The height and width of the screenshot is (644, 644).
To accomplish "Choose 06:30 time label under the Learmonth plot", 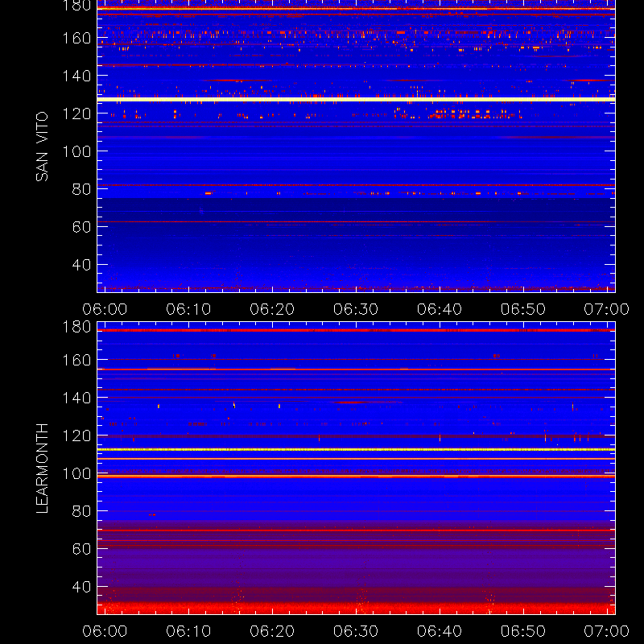I will tap(356, 631).
